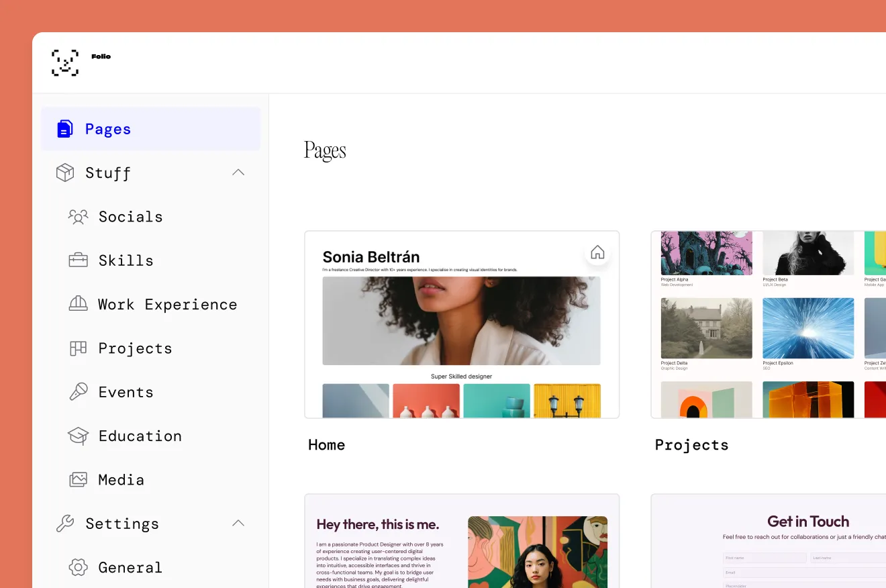The height and width of the screenshot is (588, 886).
Task: Click 'Sonia Beltrán' heading in Home preview
Action: tap(371, 257)
